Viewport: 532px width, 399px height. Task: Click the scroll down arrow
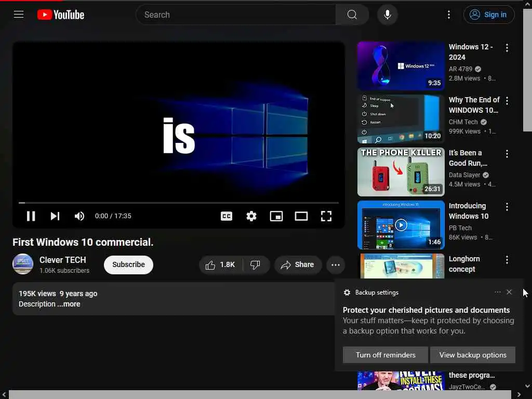527,386
